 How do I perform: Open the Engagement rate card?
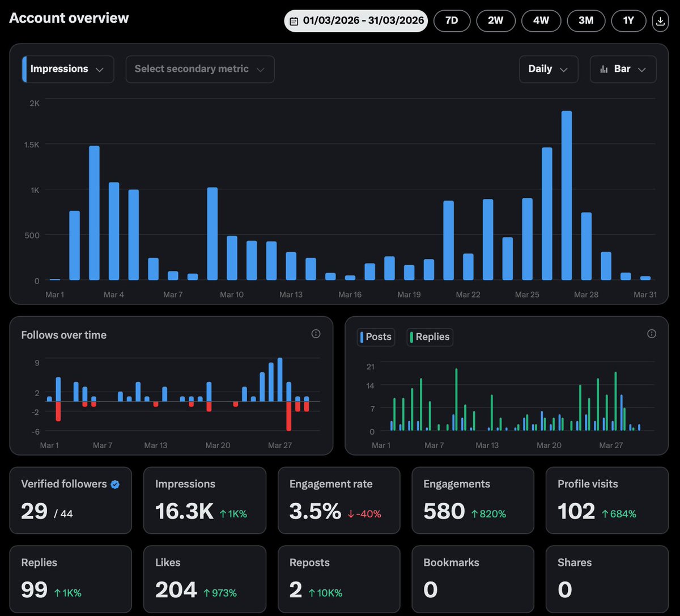point(339,500)
